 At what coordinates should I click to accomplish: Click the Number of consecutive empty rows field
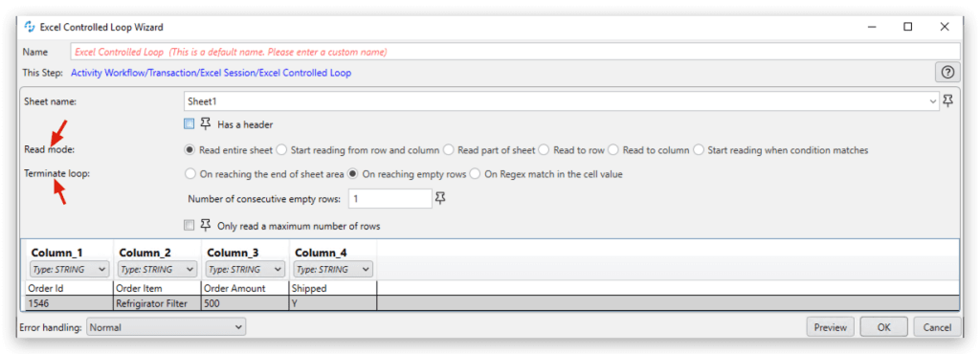[390, 199]
